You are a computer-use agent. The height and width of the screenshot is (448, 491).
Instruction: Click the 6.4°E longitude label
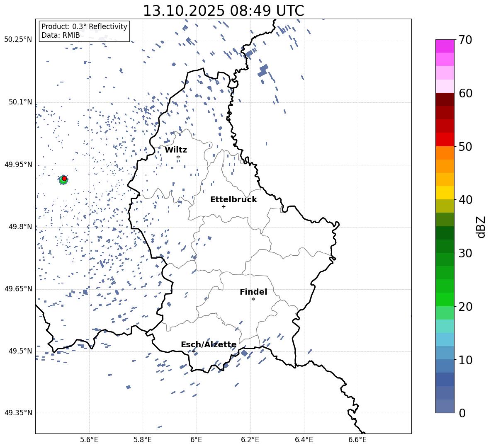pyautogui.click(x=304, y=440)
